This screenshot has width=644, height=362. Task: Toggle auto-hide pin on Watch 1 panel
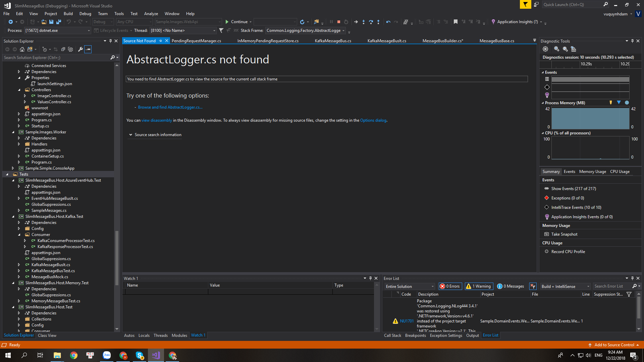point(370,278)
